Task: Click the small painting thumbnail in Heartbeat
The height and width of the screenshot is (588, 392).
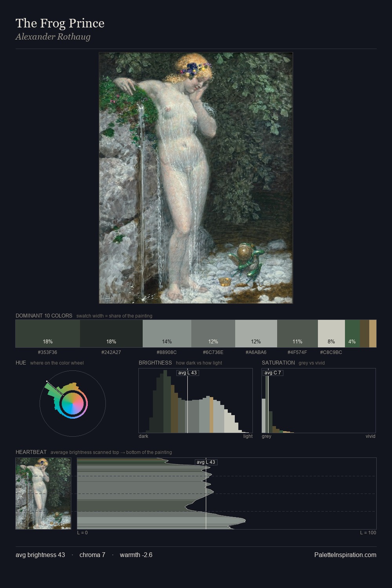Action: coord(43,494)
